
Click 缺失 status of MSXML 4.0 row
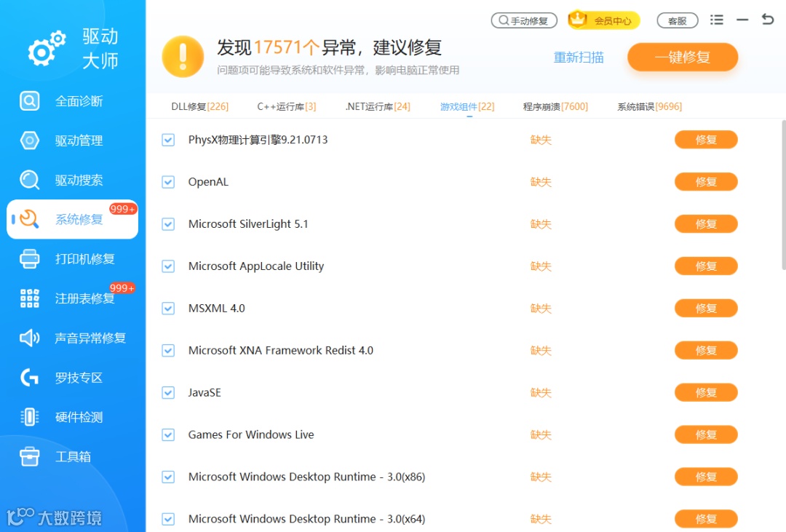(541, 309)
